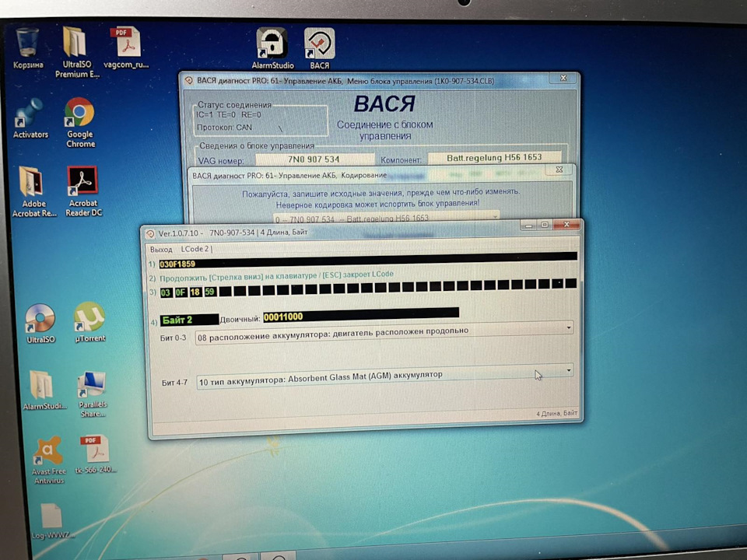Minimize the LCode Ver.1.0.7.10 window
Viewport: 747px width, 560px height.
point(528,226)
